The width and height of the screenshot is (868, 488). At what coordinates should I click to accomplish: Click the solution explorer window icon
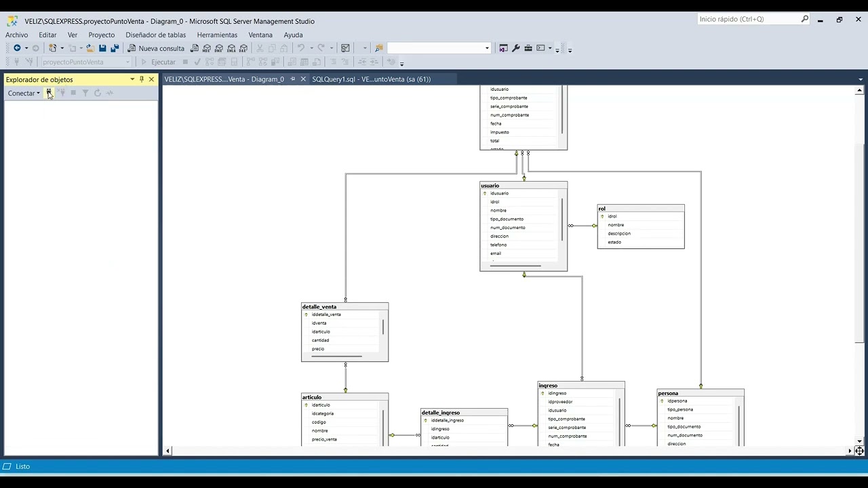[503, 48]
